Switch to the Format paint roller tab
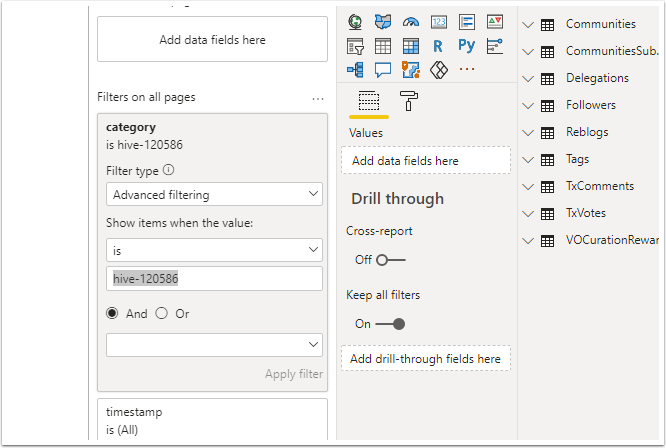 pos(409,101)
